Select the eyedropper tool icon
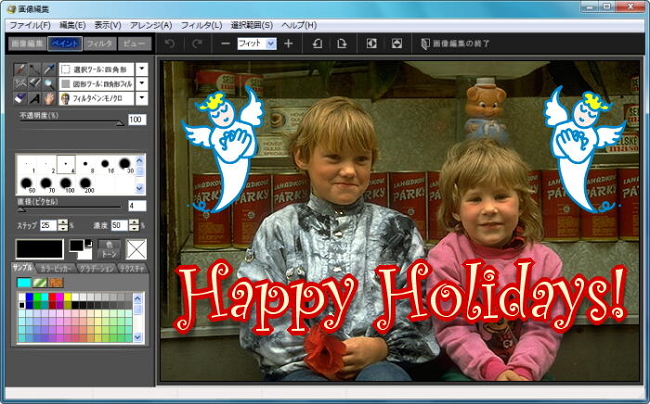This screenshot has height=404, width=650. coord(49,69)
